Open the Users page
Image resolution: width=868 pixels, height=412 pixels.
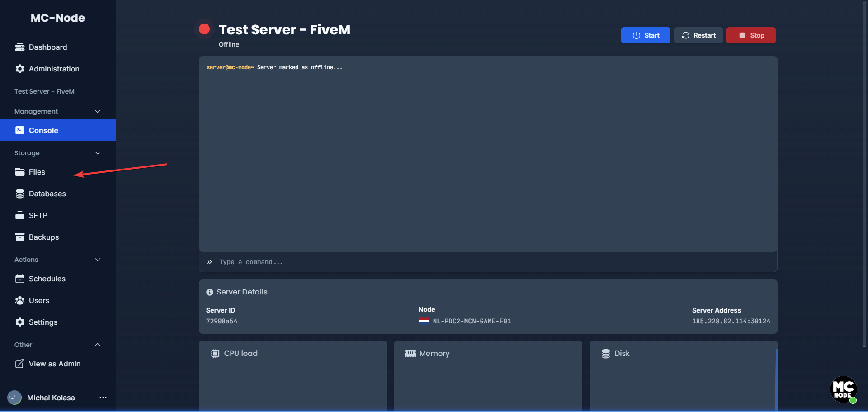tap(58, 300)
